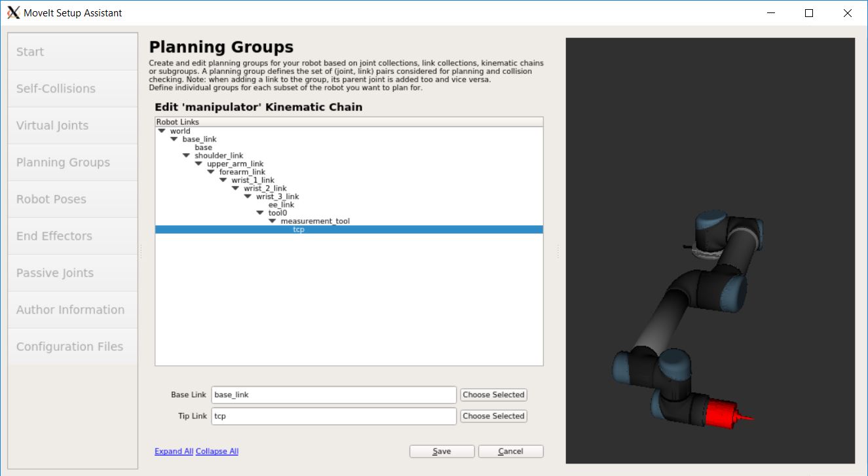Collapse the shoulder_link branch
The height and width of the screenshot is (476, 868).
click(x=186, y=155)
